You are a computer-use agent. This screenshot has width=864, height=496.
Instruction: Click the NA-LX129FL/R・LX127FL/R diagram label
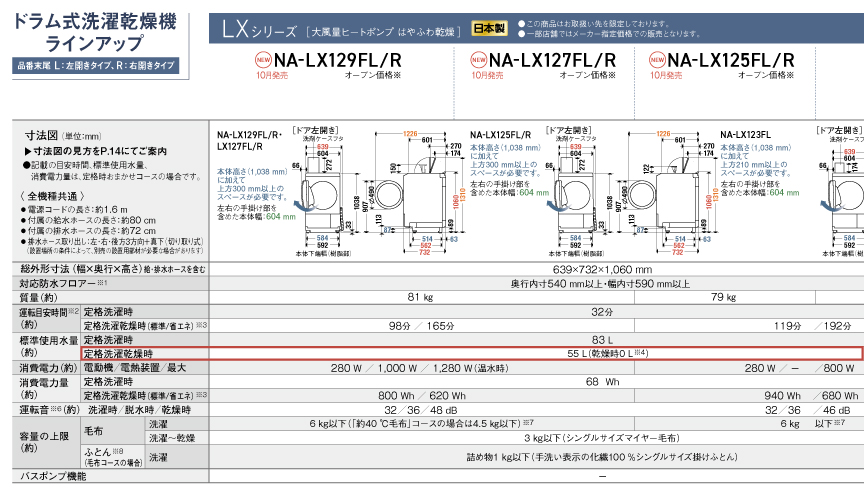pos(250,141)
